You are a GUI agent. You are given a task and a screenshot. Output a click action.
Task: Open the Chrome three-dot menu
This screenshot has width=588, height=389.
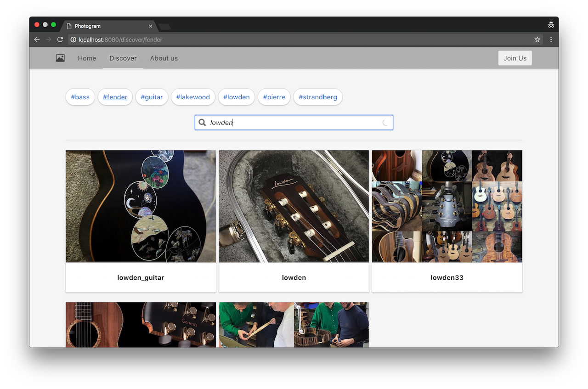click(551, 39)
